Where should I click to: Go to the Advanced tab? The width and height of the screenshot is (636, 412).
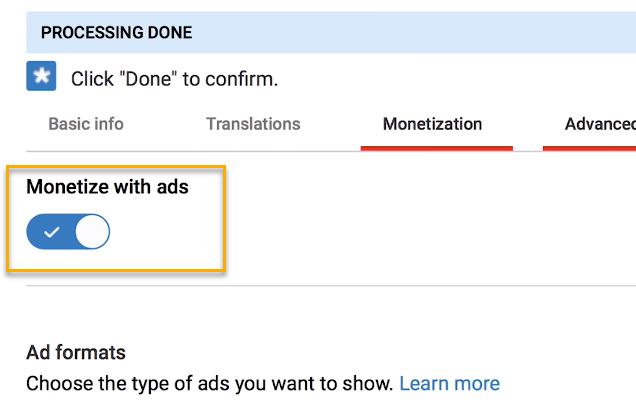click(599, 124)
